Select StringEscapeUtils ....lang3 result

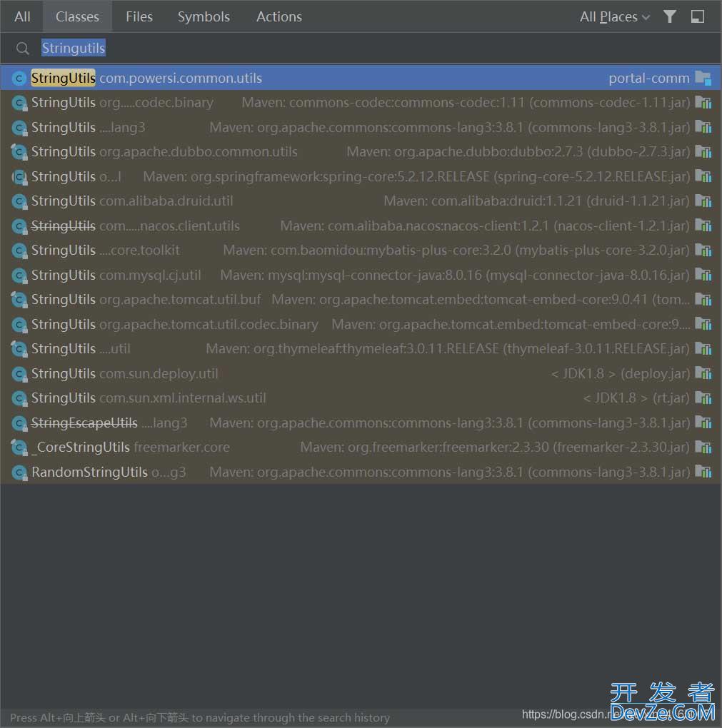361,423
